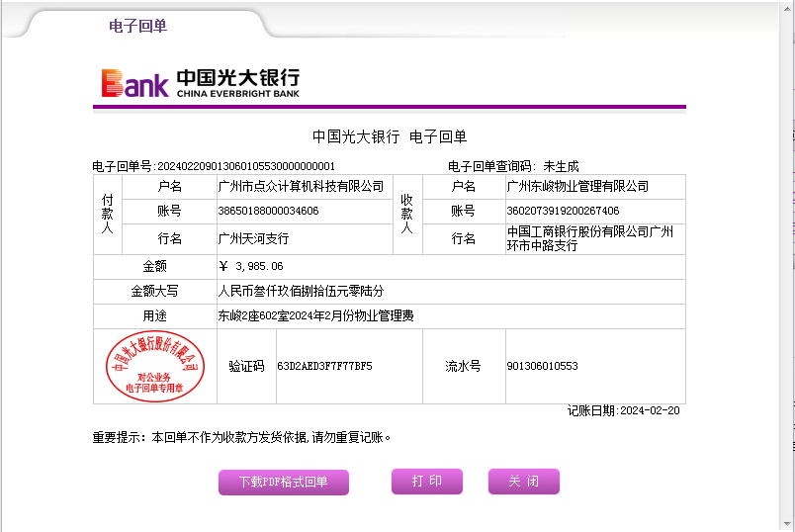Click the 重要提示 notice text
The height and width of the screenshot is (532, 795).
point(242,437)
